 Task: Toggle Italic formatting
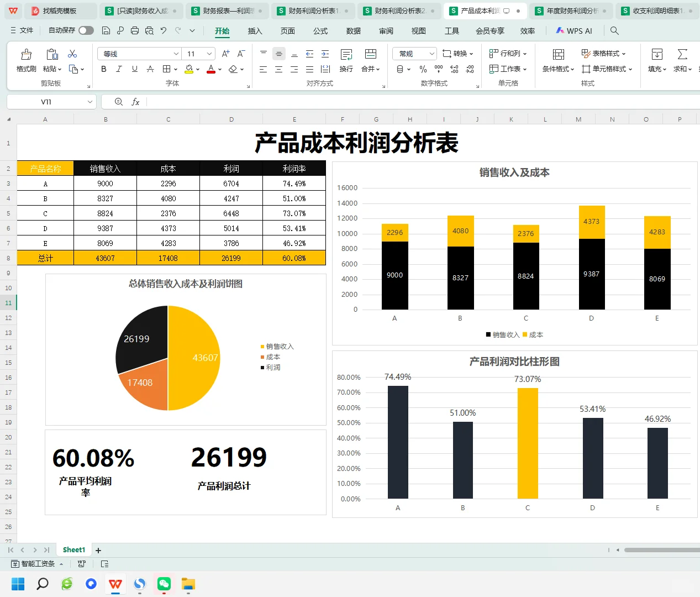click(119, 69)
